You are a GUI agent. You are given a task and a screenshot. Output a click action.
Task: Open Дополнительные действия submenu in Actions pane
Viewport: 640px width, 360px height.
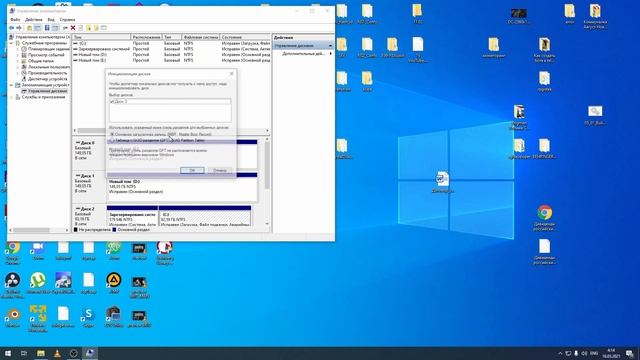tap(303, 53)
